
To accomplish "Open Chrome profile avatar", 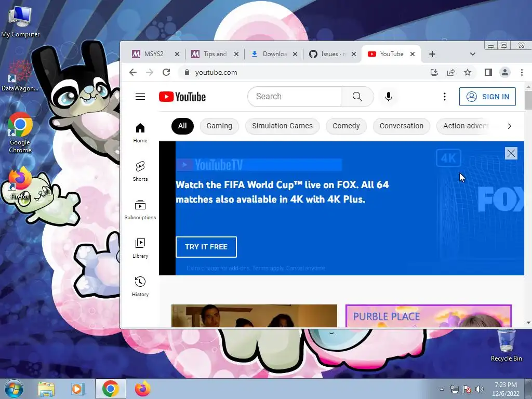I will click(505, 72).
